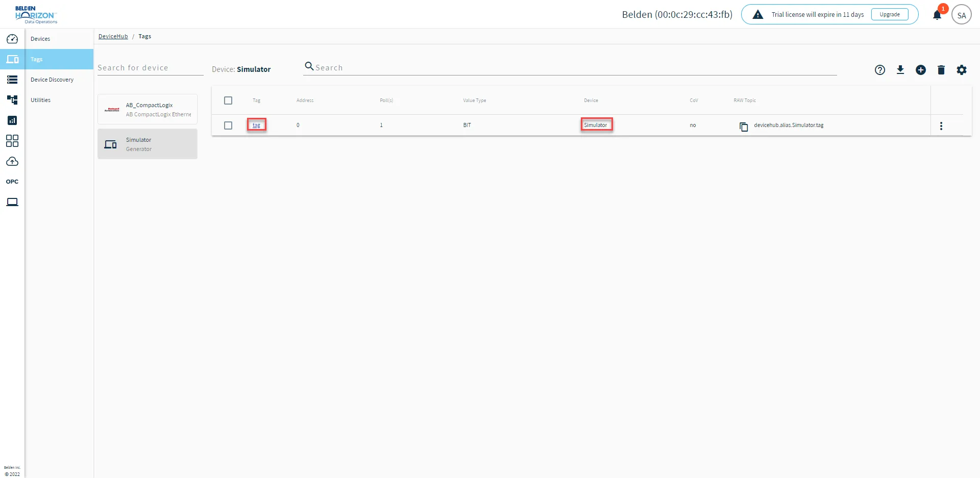Click the Belden Horizon logo

36,15
